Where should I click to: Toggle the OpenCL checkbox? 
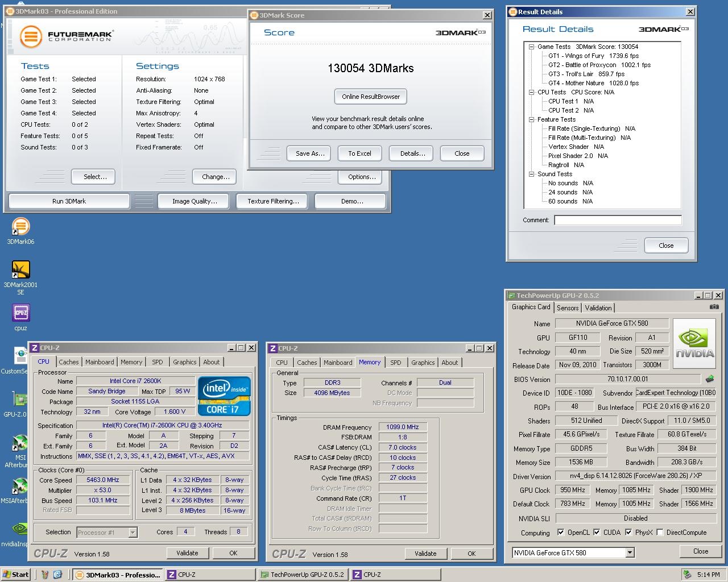point(561,533)
